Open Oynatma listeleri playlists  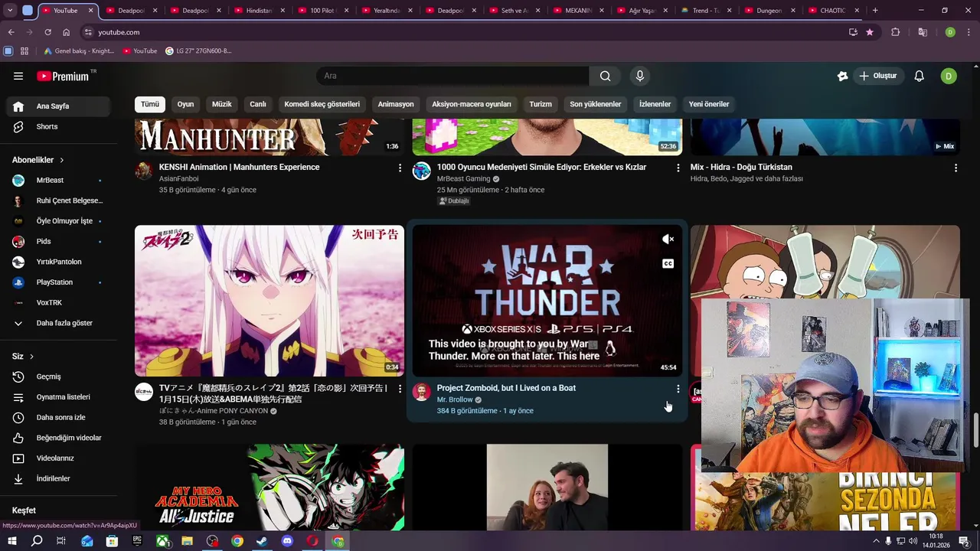pyautogui.click(x=58, y=397)
